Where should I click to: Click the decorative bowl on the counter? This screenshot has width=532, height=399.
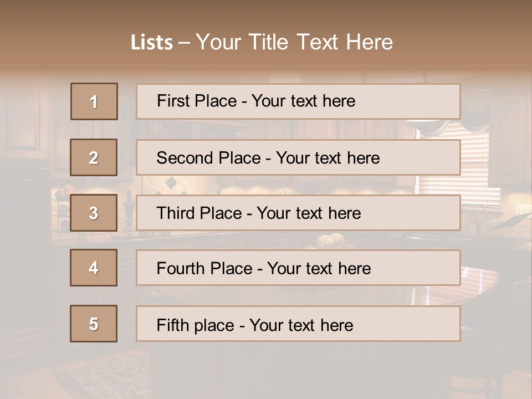click(x=332, y=241)
